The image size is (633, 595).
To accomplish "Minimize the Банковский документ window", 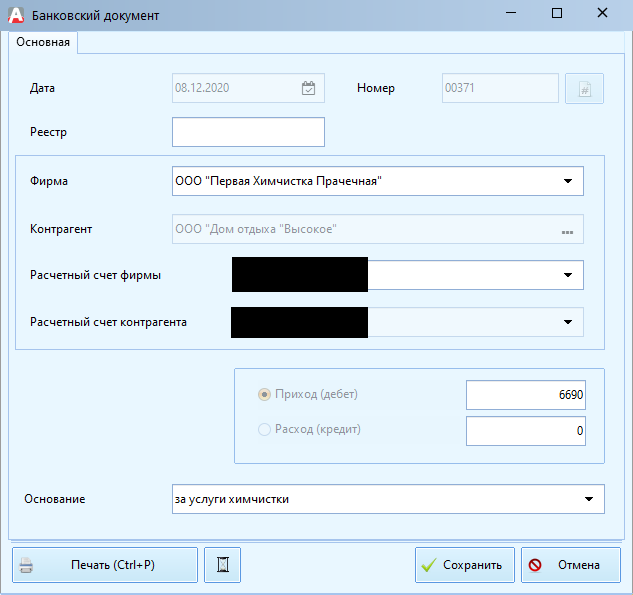I will pos(510,14).
